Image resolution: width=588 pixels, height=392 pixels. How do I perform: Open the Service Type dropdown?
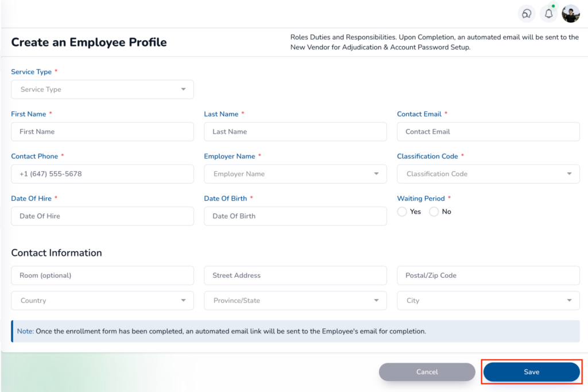[102, 90]
